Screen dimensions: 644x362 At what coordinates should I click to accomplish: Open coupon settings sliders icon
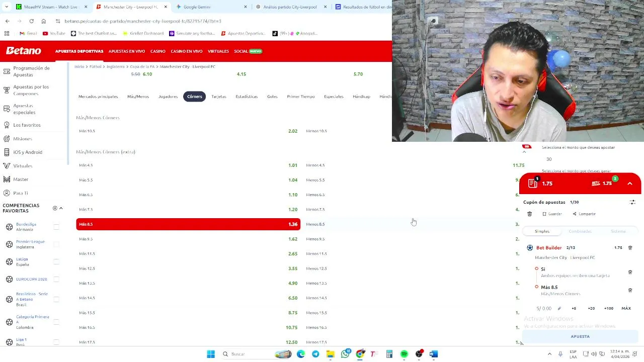(x=632, y=202)
